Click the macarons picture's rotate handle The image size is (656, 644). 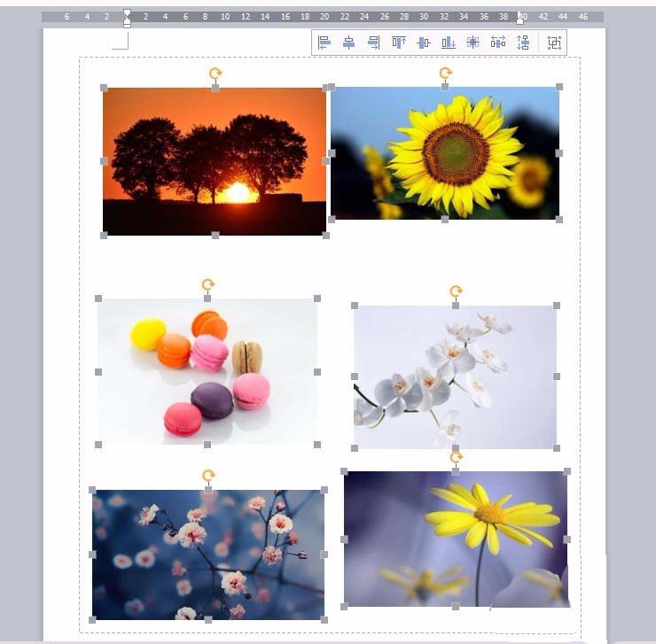[208, 284]
